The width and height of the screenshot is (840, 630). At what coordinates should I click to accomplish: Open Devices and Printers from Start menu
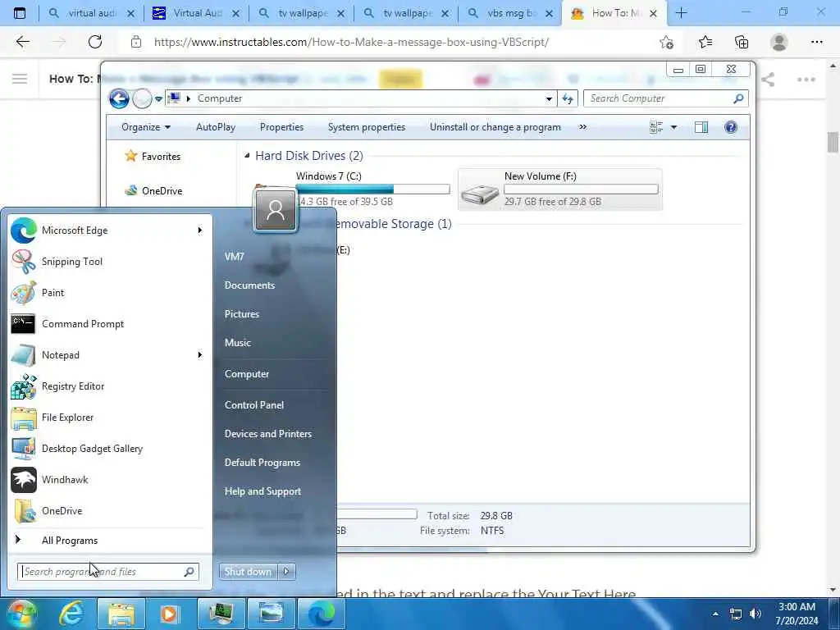tap(268, 434)
